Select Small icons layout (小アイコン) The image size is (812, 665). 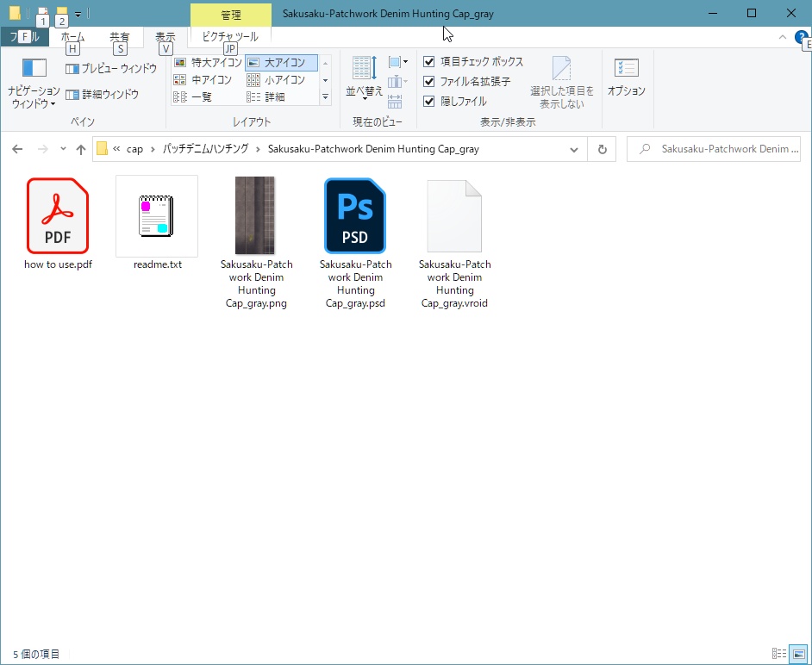pos(276,80)
